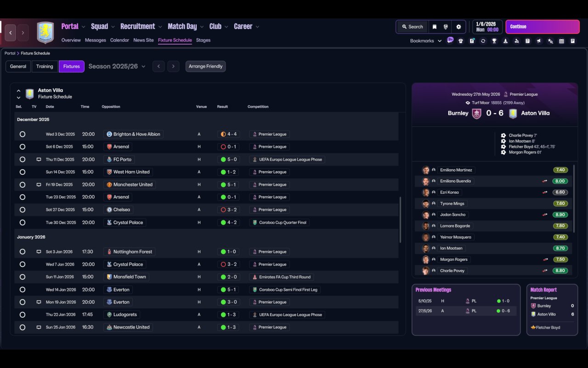Image resolution: width=588 pixels, height=368 pixels.
Task: Click the fixtures list vertical scrollbar
Action: [401, 220]
